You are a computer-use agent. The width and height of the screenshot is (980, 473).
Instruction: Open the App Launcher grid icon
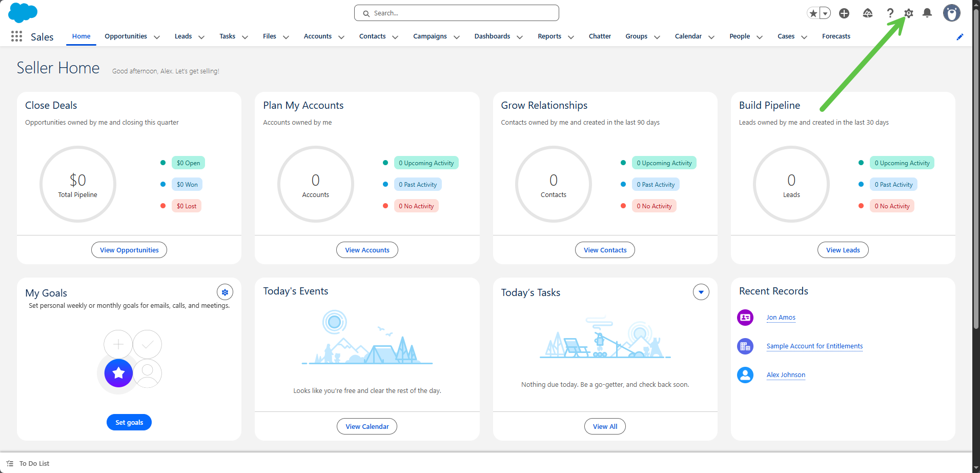point(16,36)
